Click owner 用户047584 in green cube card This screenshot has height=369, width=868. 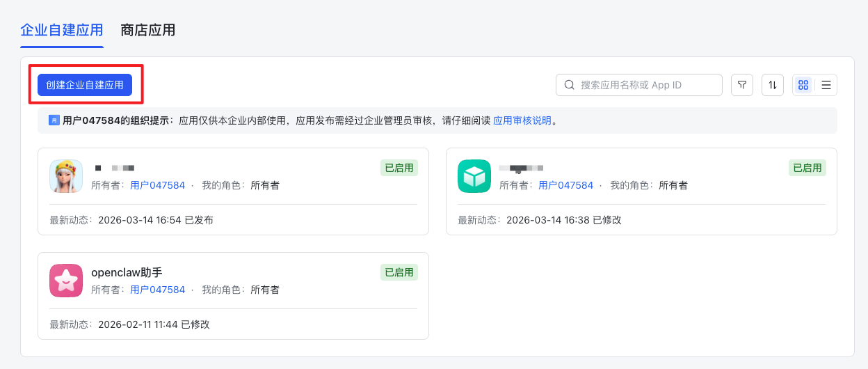[565, 185]
